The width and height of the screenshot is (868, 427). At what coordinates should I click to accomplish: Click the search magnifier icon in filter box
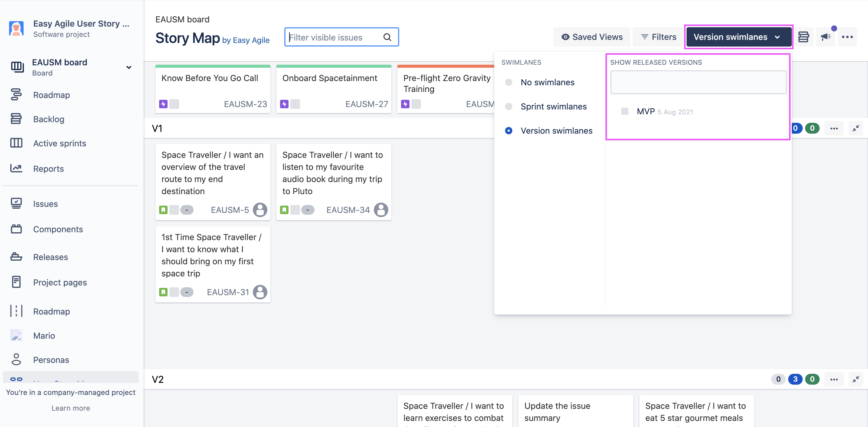[x=387, y=37]
